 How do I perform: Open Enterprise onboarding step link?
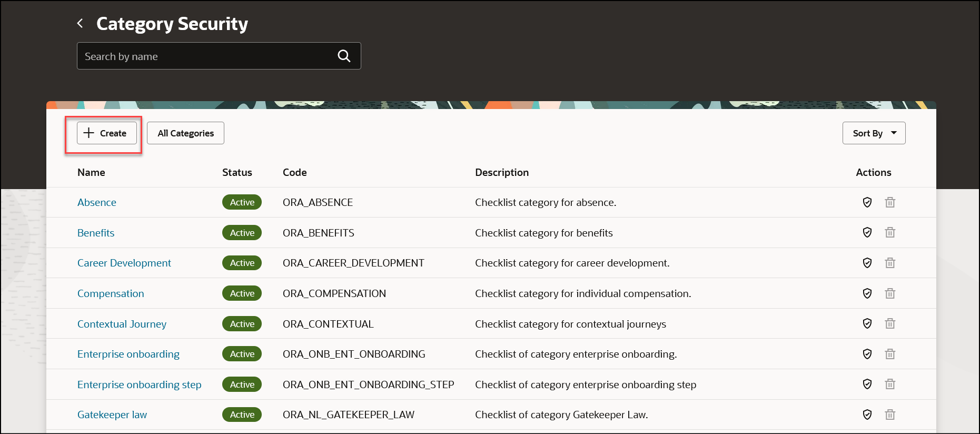pyautogui.click(x=140, y=384)
